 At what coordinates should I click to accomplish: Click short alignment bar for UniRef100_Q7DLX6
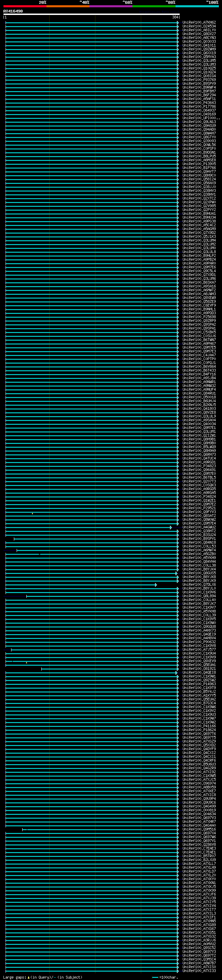(x=81, y=584)
